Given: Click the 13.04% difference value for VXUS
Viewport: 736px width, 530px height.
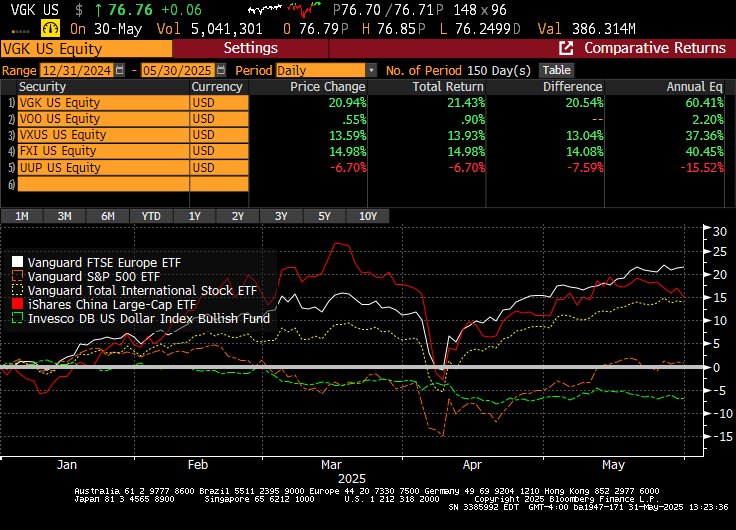Looking at the screenshot, I should point(584,135).
